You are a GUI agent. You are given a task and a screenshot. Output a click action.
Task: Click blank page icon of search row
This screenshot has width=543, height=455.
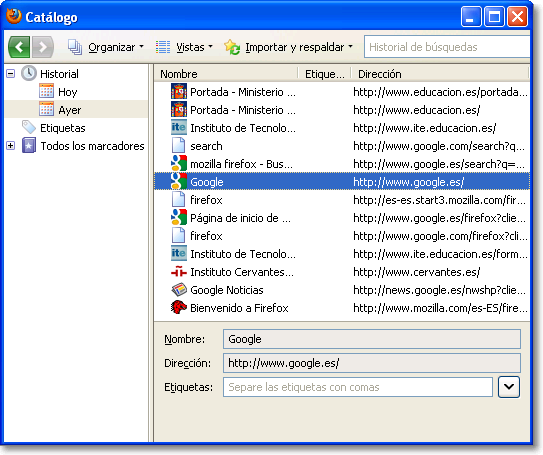(x=179, y=146)
